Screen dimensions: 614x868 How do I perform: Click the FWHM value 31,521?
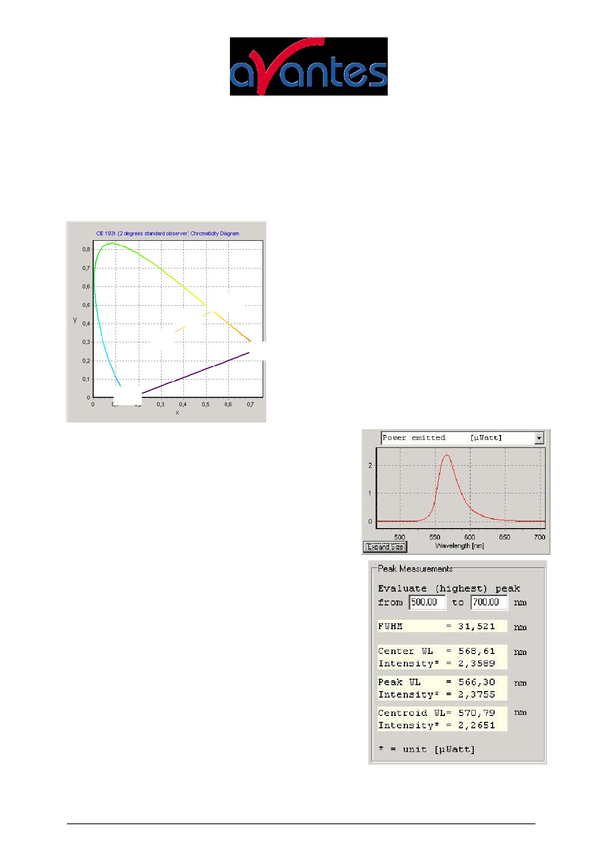tap(476, 626)
